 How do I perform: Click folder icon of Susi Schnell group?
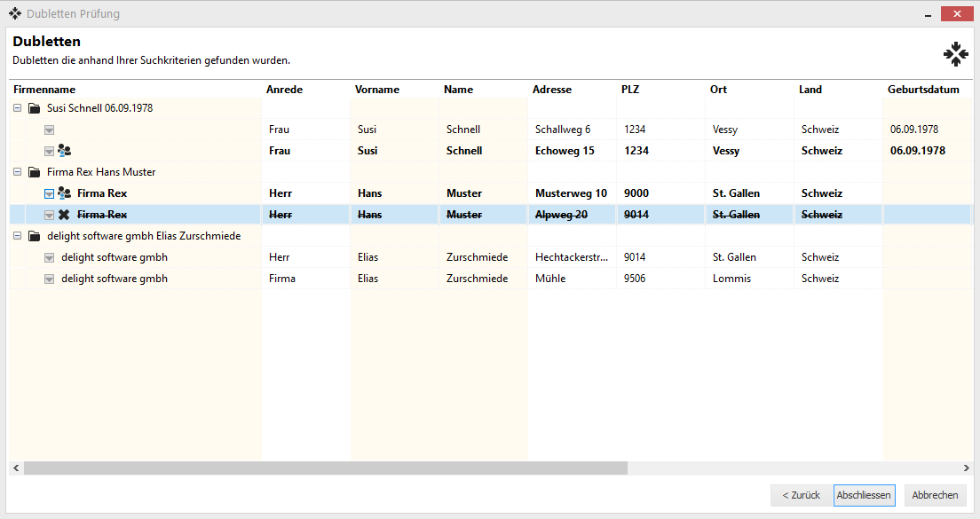point(35,108)
